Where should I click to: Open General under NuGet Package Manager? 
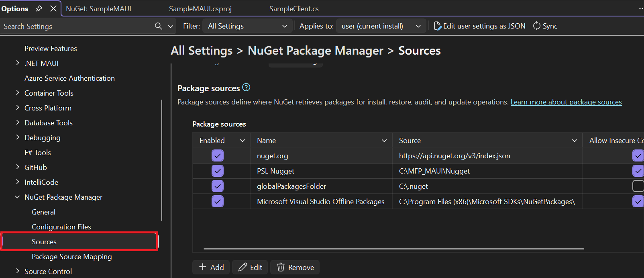(43, 212)
